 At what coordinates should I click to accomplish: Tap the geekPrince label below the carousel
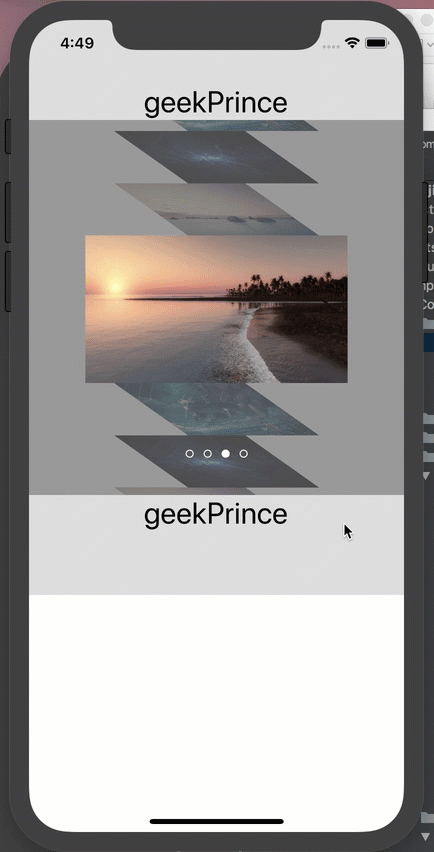(216, 514)
